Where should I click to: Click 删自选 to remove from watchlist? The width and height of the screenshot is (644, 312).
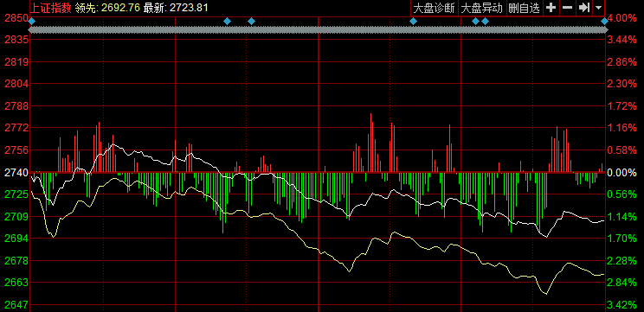pyautogui.click(x=524, y=8)
